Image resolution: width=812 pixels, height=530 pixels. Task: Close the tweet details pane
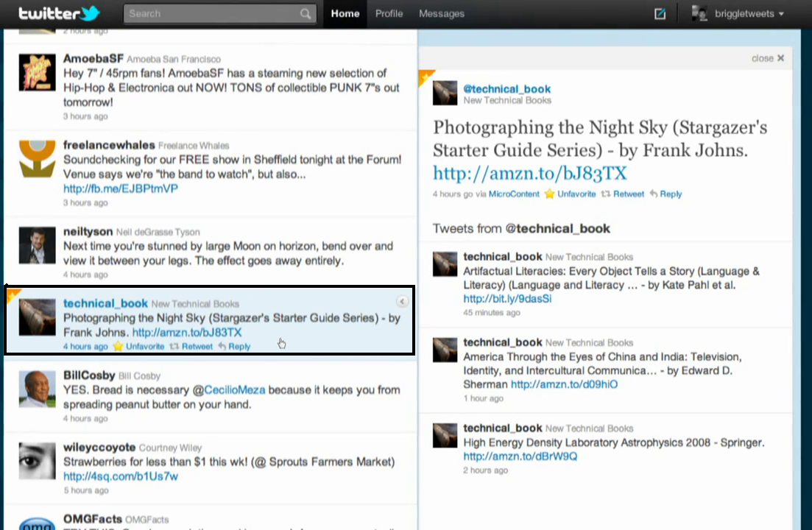[x=768, y=58]
